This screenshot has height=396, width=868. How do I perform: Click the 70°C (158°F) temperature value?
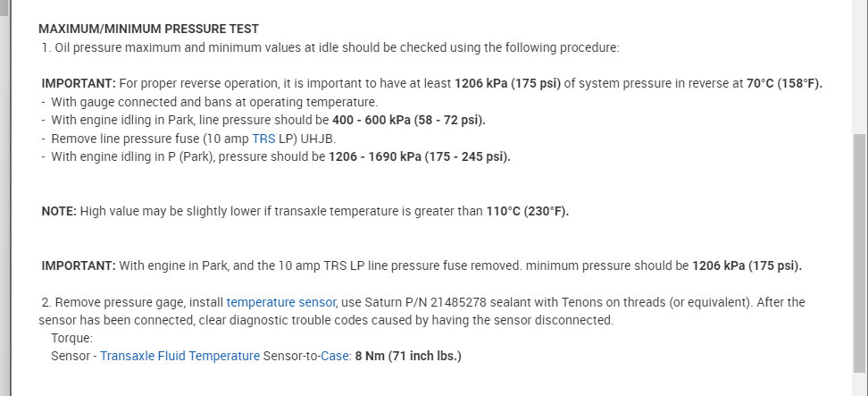point(784,83)
